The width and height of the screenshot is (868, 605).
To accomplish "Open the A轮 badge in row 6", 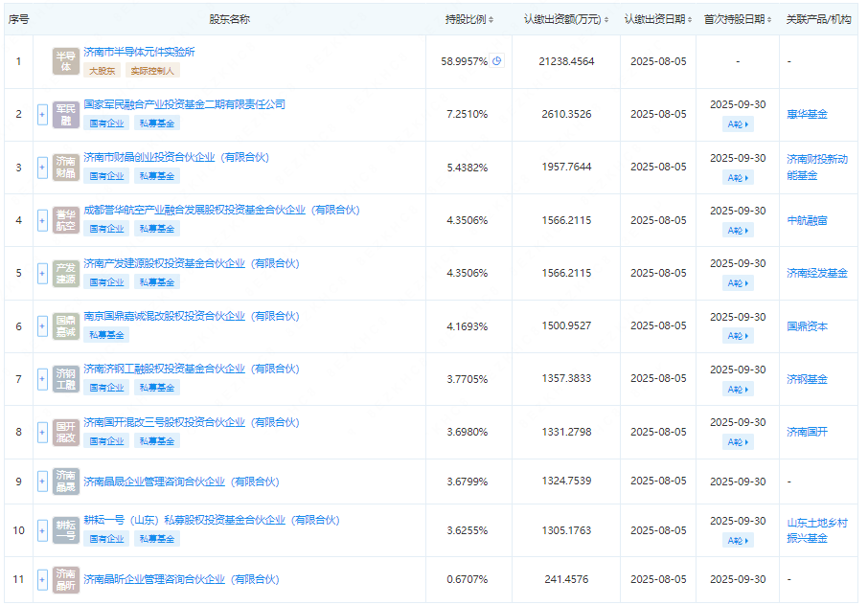I will point(738,336).
